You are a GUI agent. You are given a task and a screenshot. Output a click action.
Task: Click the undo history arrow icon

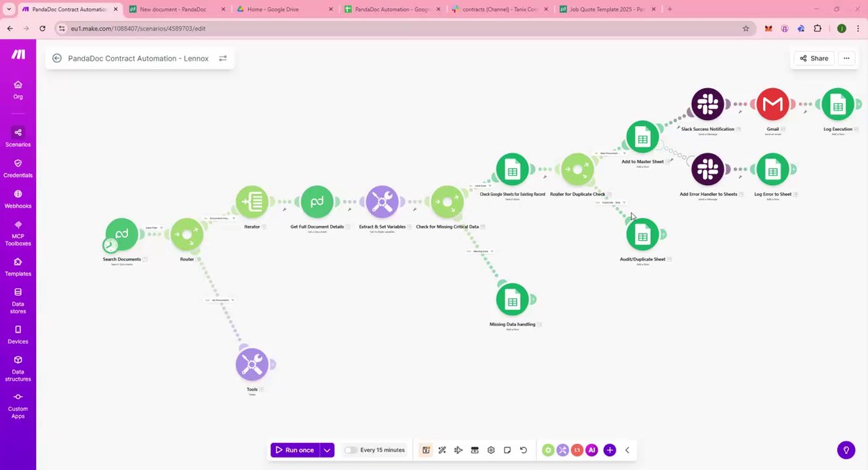(524, 450)
